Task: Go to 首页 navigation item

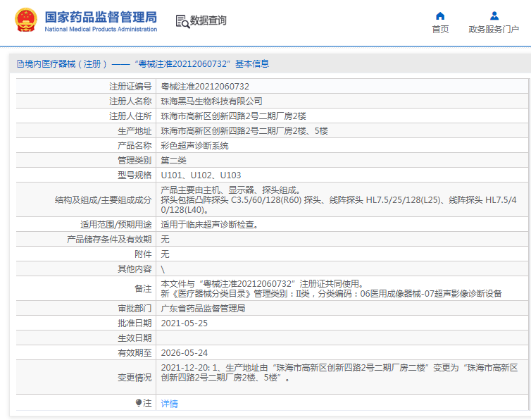Action: click(x=440, y=30)
